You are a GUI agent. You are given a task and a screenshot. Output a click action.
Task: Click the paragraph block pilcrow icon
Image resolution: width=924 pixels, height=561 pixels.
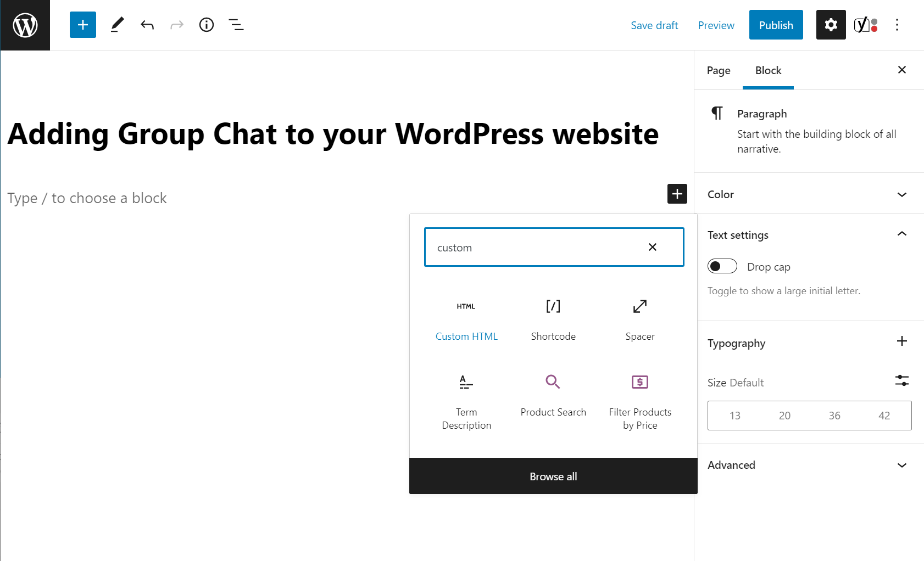point(717,113)
